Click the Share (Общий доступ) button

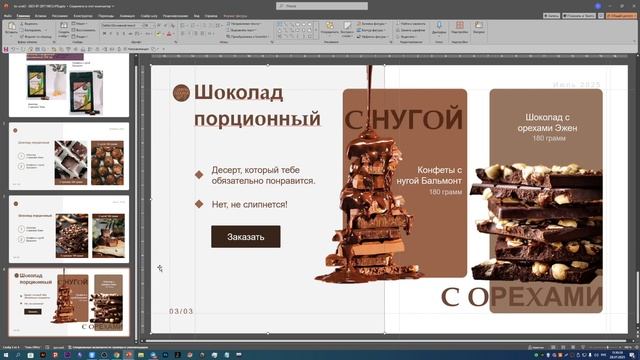coord(621,16)
